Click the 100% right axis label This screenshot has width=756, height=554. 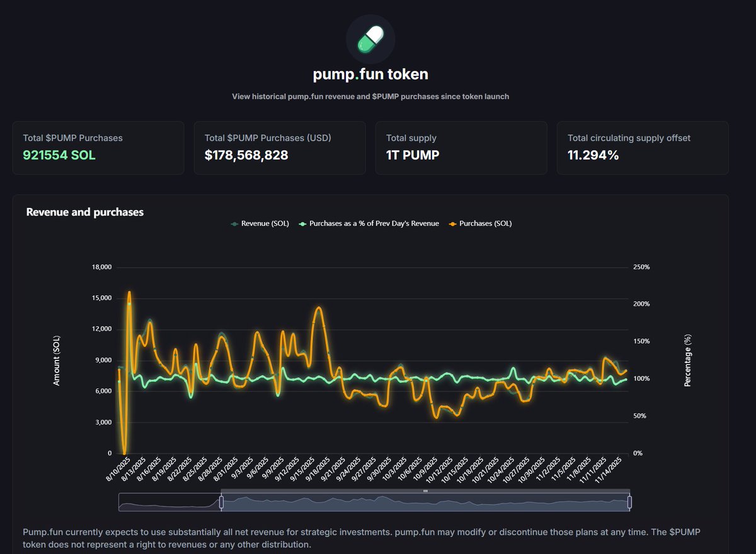pyautogui.click(x=641, y=379)
